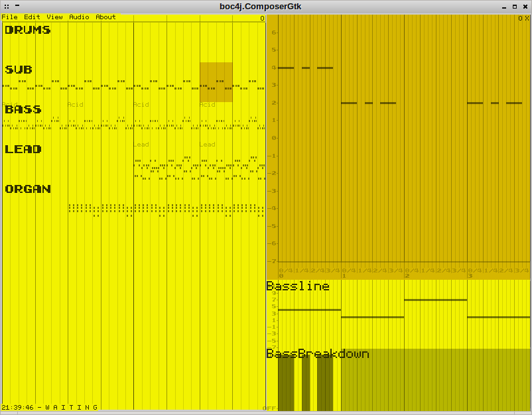Click the X button in pattern editor corner

pos(527,19)
